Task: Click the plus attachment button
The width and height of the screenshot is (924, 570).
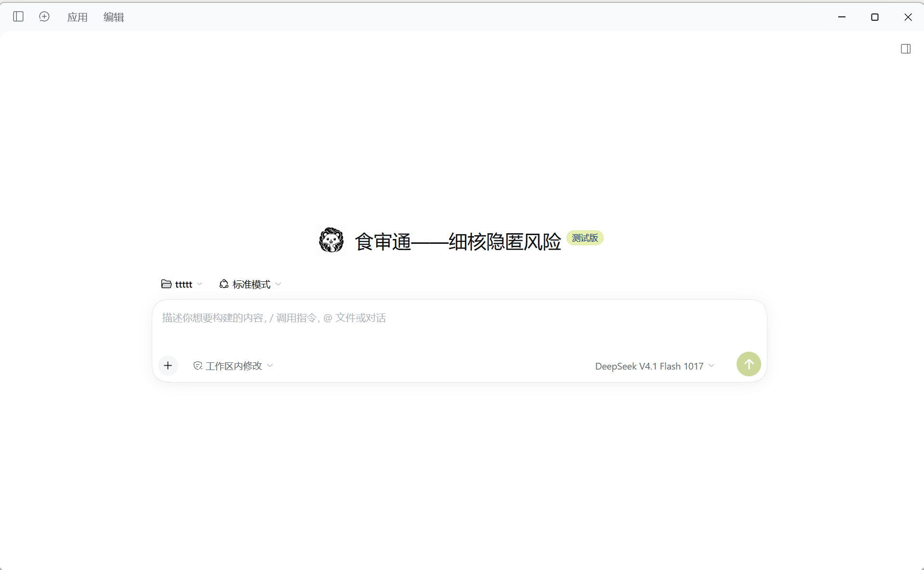Action: (x=168, y=366)
